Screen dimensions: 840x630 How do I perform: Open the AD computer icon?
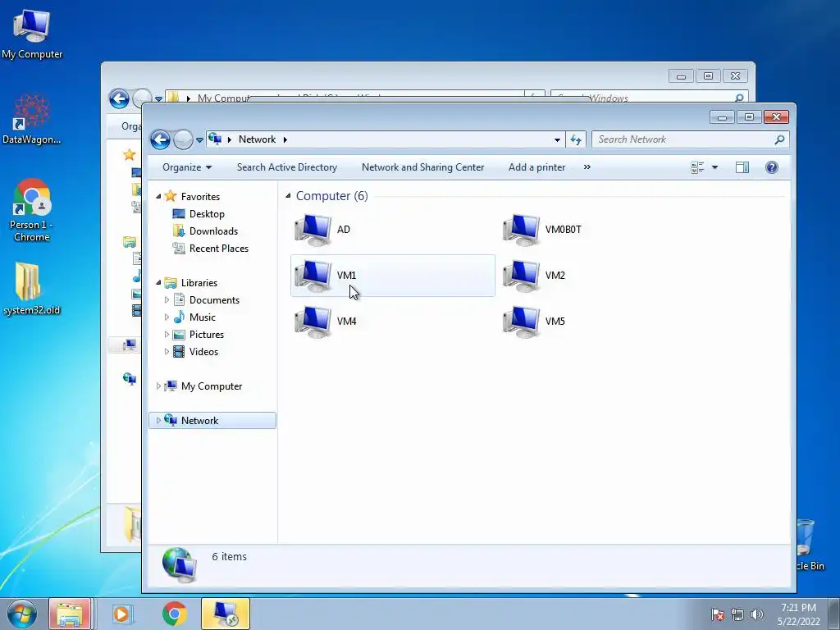[313, 230]
